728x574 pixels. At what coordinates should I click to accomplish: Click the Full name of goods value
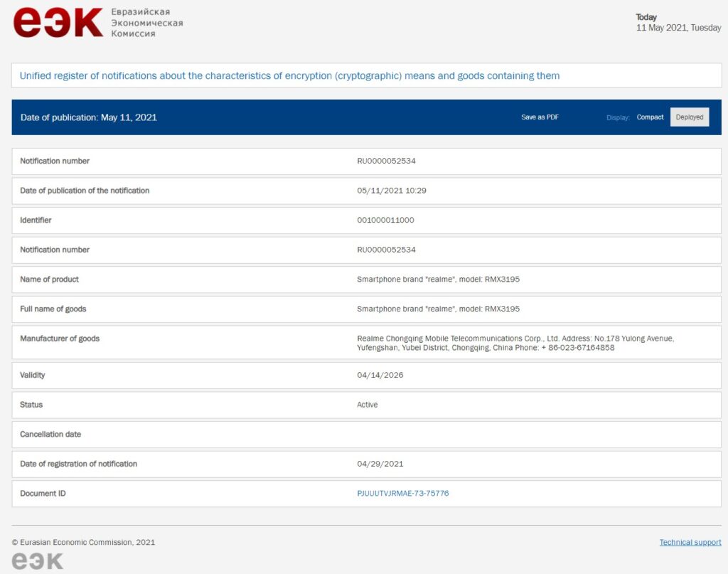tap(438, 309)
